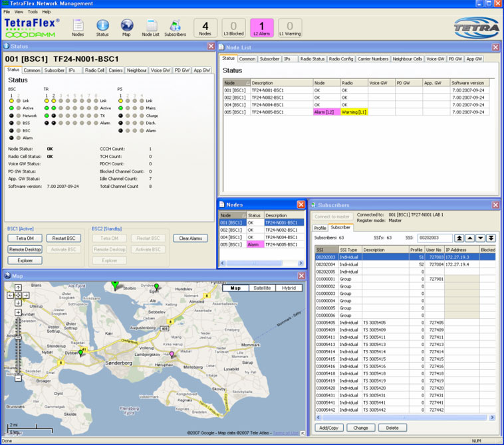This screenshot has width=504, height=445.
Task: Open Neighbour Cells tab in Node List
Action: pos(407,59)
